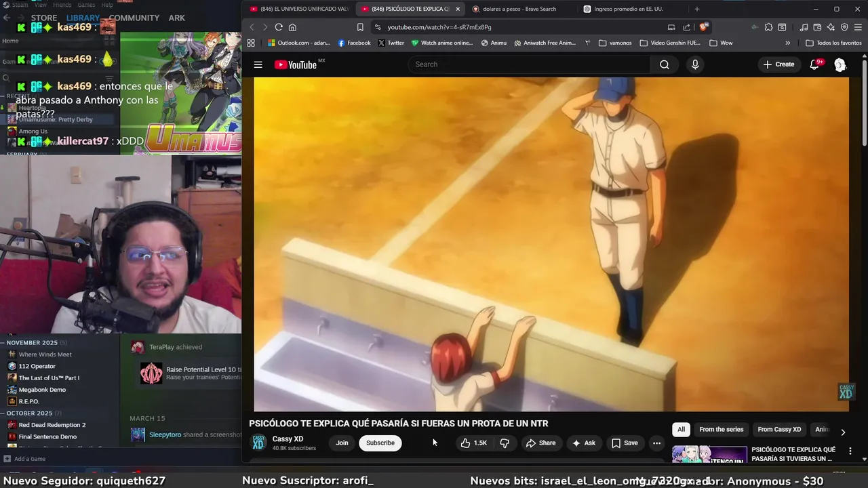The image size is (868, 488).
Task: Open Steam STORE menu
Action: (44, 18)
